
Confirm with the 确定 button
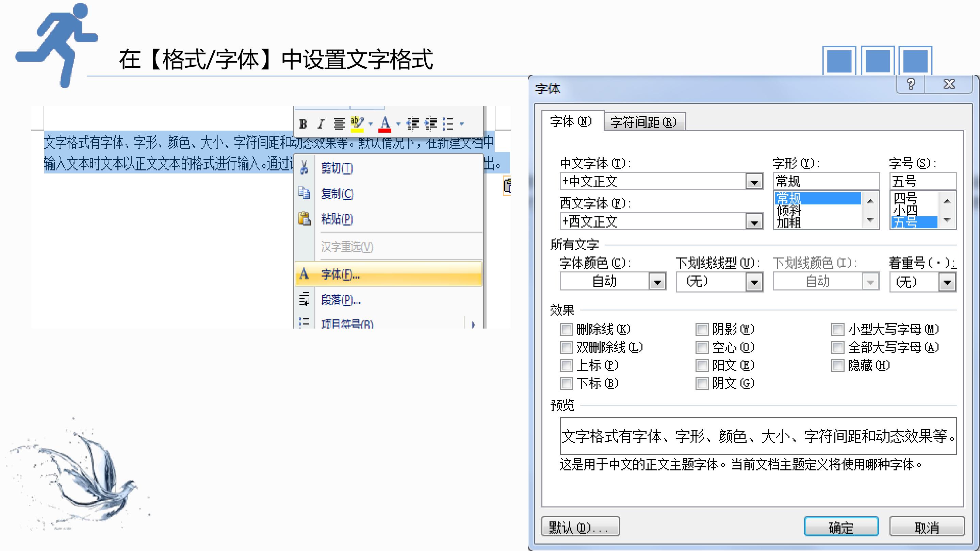(x=841, y=527)
